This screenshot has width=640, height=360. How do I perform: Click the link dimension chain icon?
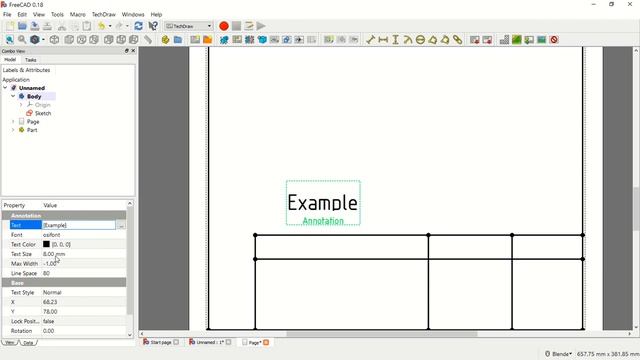point(458,40)
